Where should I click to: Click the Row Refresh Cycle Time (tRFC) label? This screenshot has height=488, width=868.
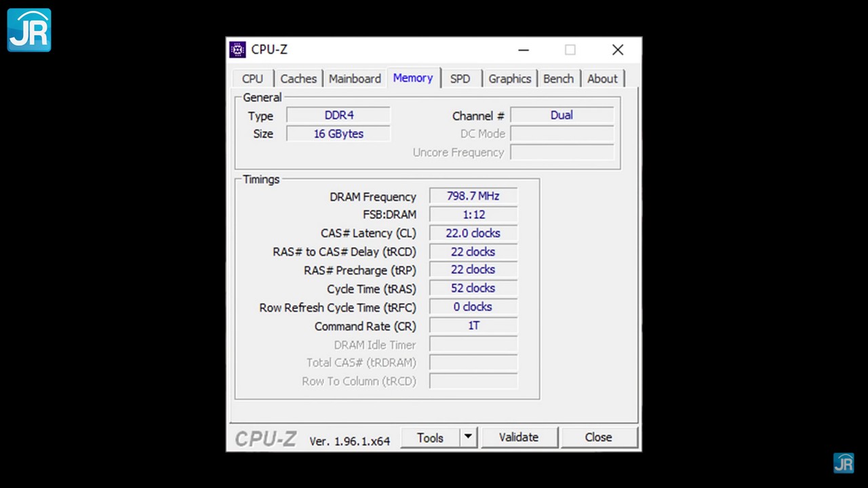coord(338,308)
